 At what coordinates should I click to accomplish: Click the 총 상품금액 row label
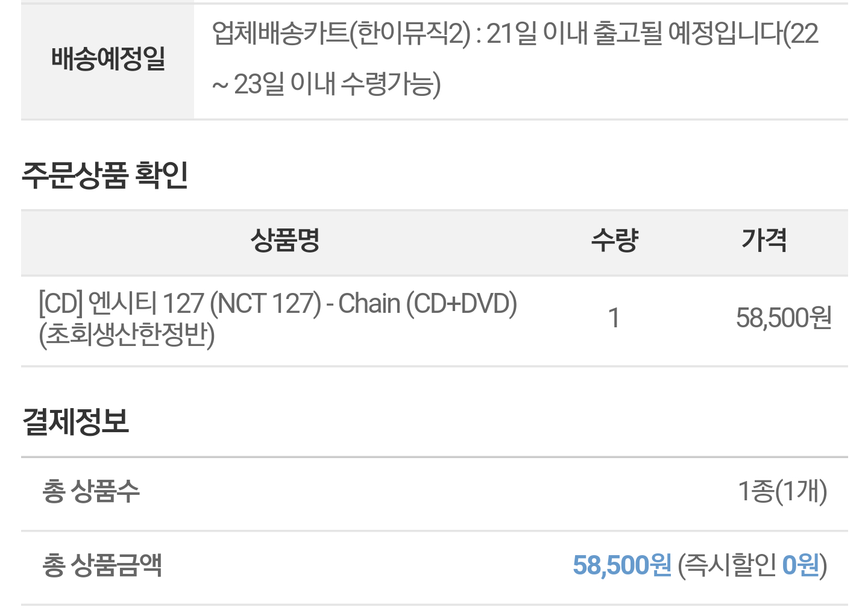click(102, 565)
